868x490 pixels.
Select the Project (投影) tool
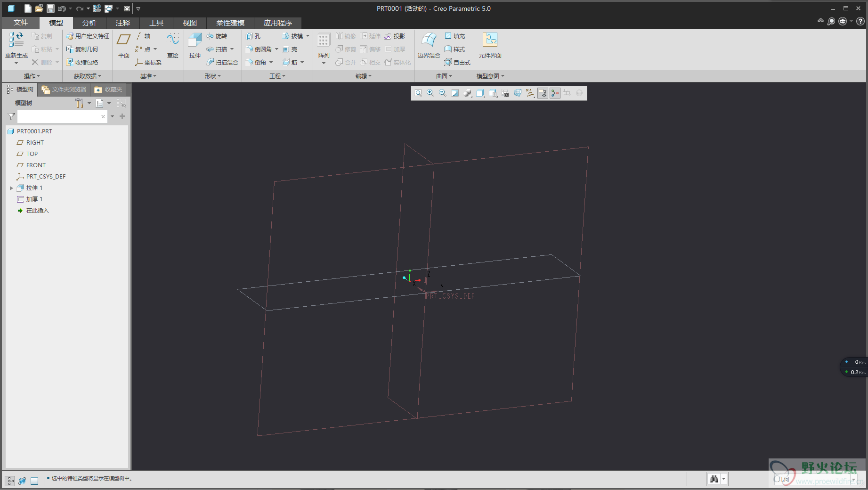tap(395, 36)
